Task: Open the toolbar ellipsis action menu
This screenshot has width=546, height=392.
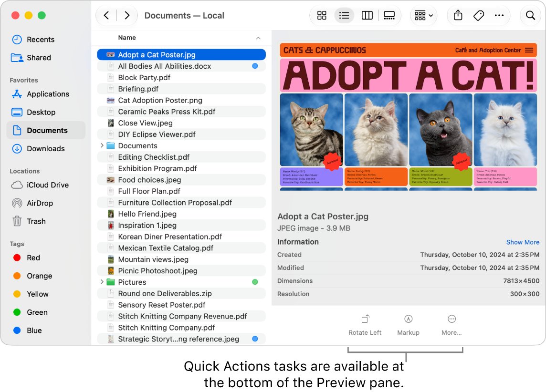Action: [499, 15]
